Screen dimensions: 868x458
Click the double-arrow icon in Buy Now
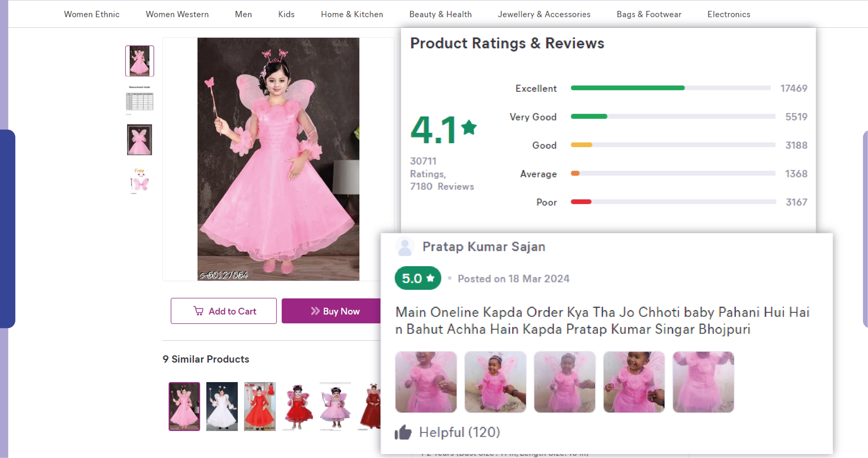(x=315, y=311)
